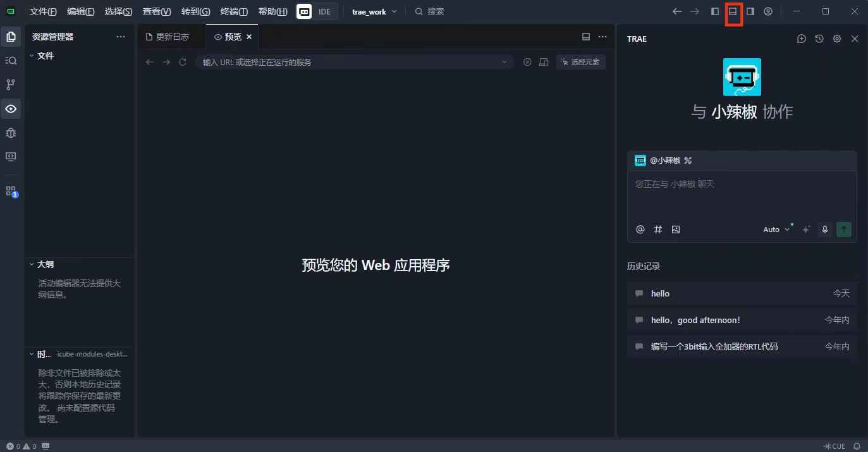Click the Explorer header more actions ellipsis

tap(121, 37)
